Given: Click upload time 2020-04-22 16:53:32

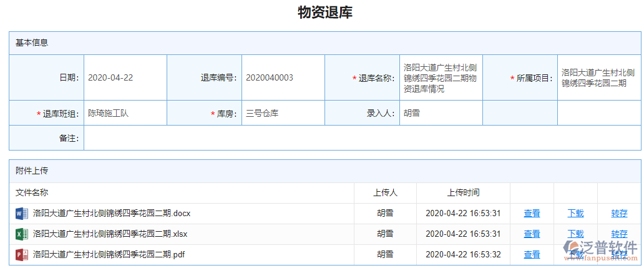Looking at the screenshot, I should pos(463,254).
